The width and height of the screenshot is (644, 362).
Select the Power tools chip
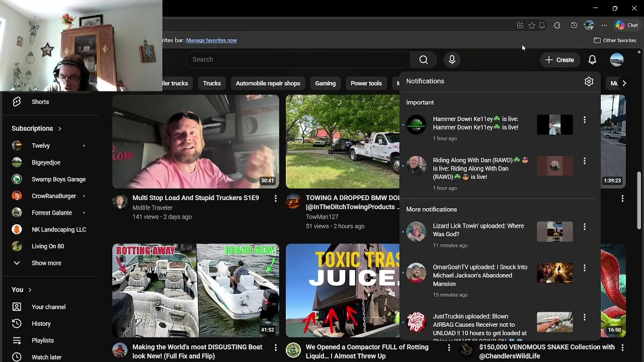[x=366, y=83]
